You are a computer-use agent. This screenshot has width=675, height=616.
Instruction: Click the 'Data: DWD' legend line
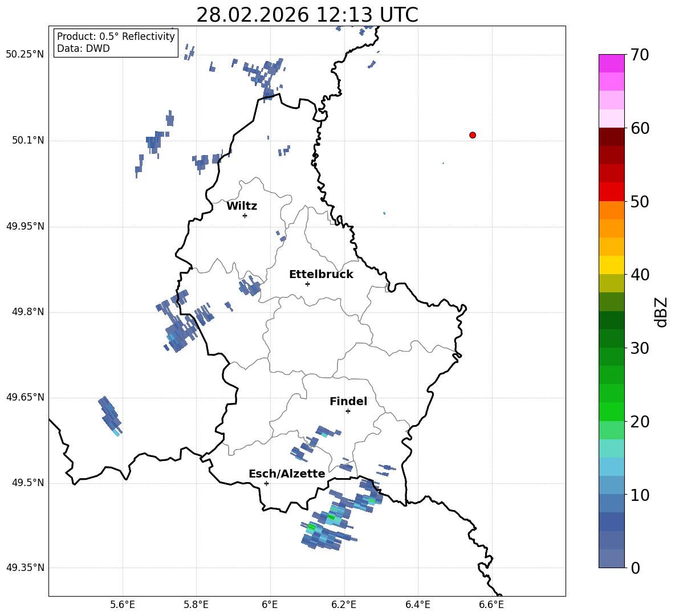(x=83, y=48)
